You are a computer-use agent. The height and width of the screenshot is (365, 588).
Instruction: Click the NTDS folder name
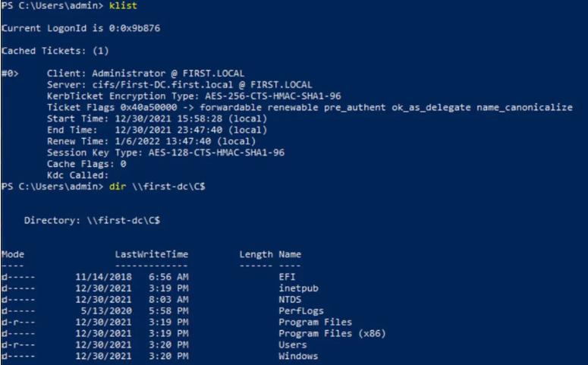(x=290, y=299)
